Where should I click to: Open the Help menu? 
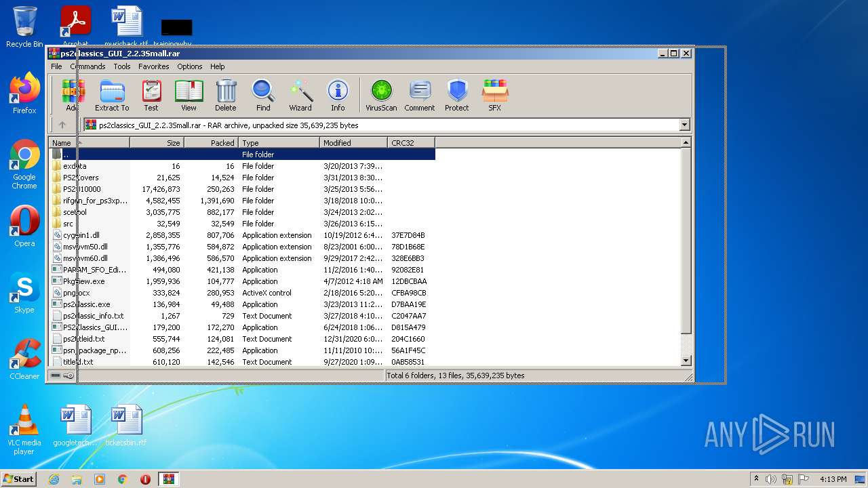pos(217,66)
